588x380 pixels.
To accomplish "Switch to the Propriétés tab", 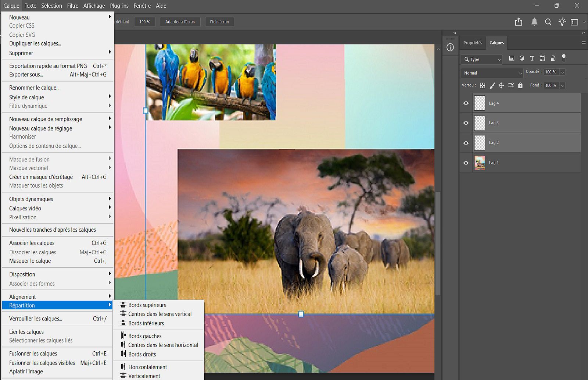I will tap(473, 43).
